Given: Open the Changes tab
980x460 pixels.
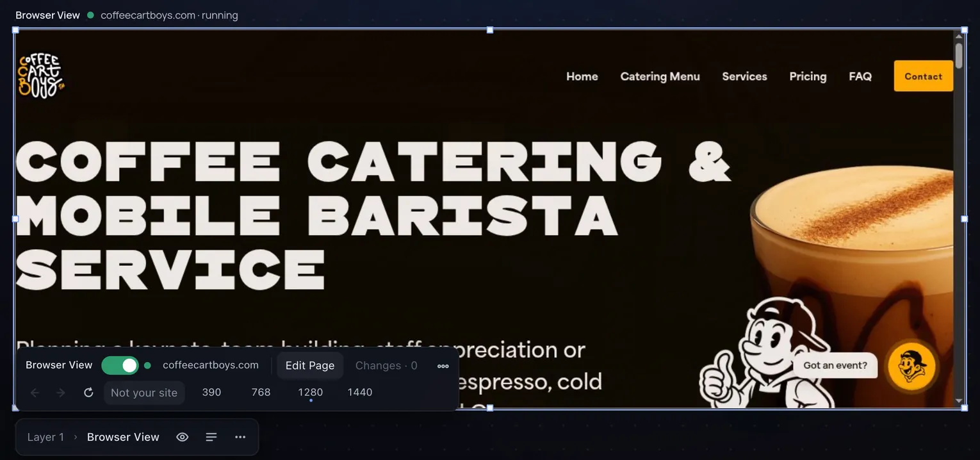Looking at the screenshot, I should 386,365.
